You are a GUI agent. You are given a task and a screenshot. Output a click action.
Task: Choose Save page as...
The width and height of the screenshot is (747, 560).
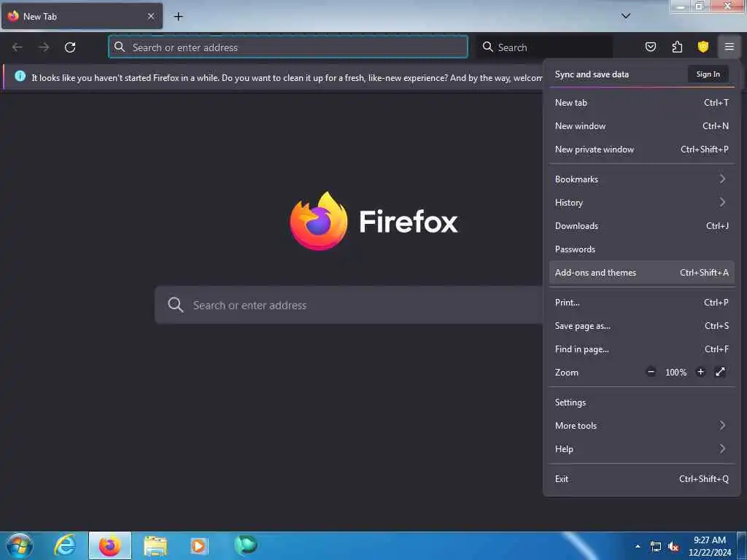641,326
